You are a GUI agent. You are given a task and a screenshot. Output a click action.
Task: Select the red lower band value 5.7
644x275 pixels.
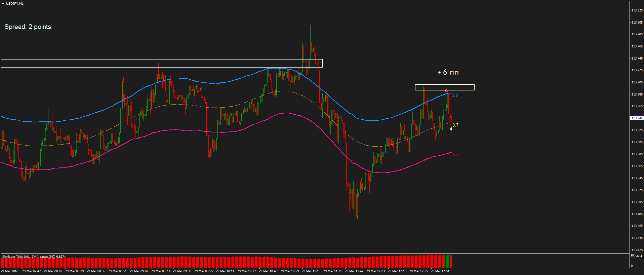(455, 155)
